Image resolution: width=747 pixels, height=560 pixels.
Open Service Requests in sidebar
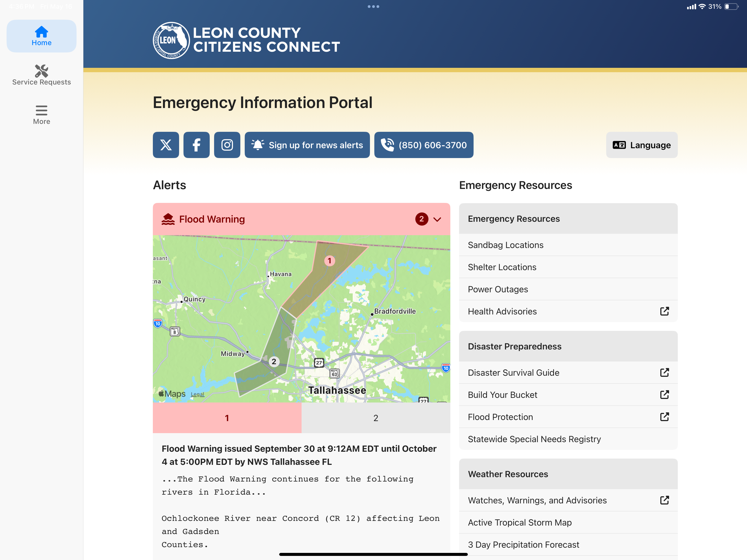point(42,75)
